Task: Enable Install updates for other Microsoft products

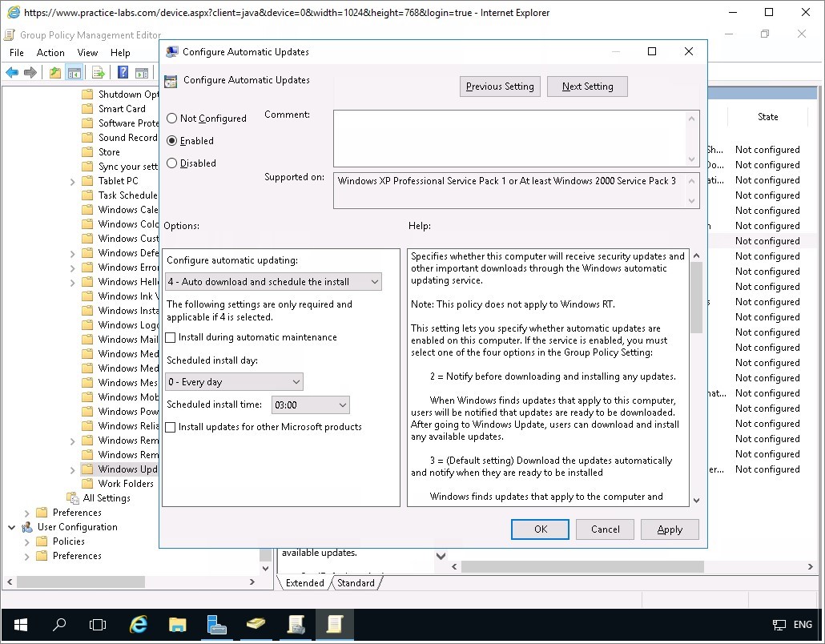Action: (171, 428)
